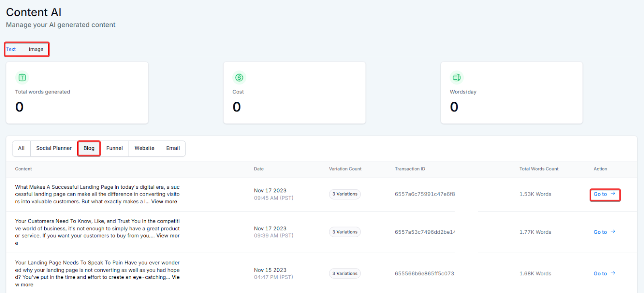
Task: Click transaction ID starting 6557a53c7496dd2be1
Action: (x=425, y=232)
